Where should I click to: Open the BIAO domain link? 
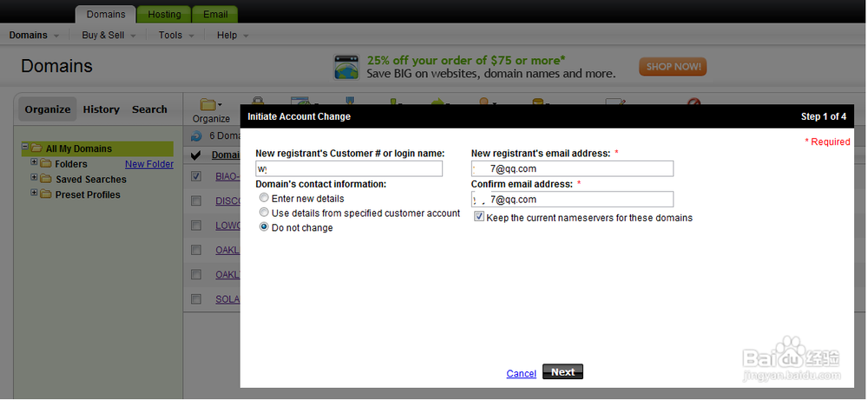227,176
